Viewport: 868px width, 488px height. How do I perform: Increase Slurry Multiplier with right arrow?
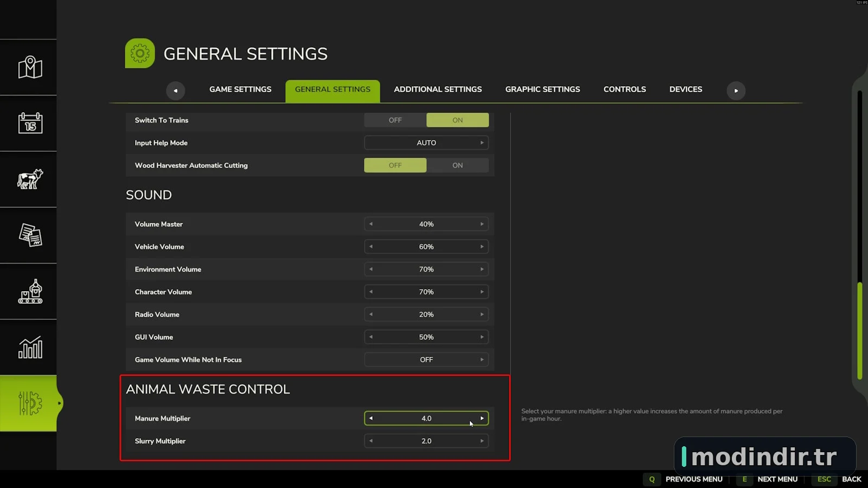pos(482,441)
